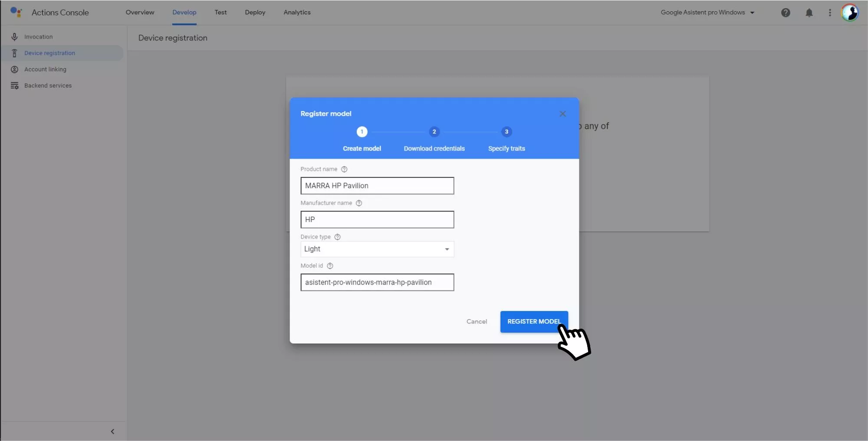Open the user account avatar

(850, 13)
